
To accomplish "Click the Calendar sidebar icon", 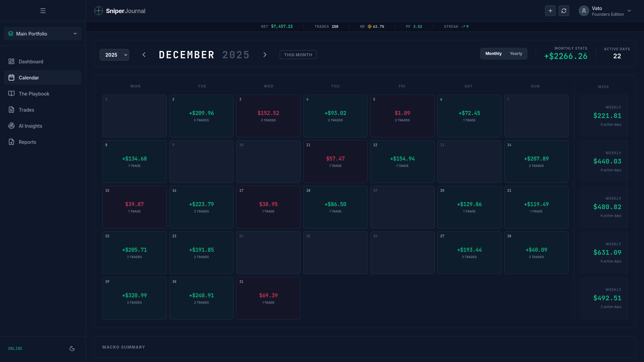I will pos(11,77).
